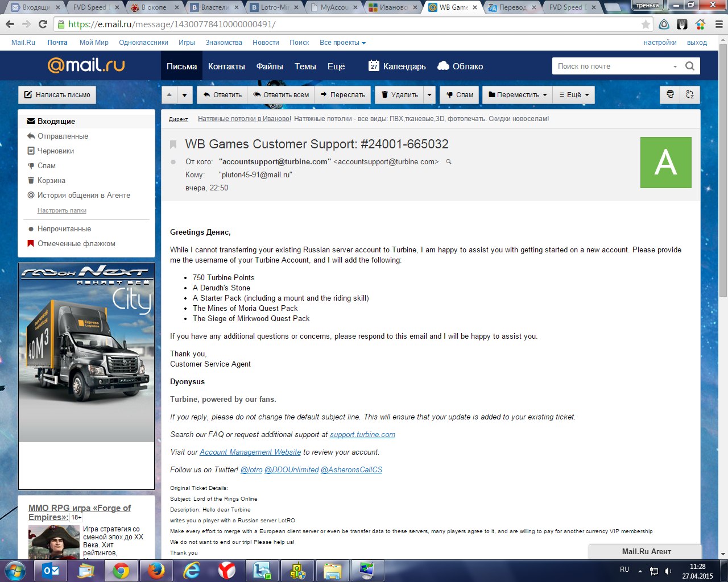Open the Календарь section
728x582 pixels.
point(397,66)
